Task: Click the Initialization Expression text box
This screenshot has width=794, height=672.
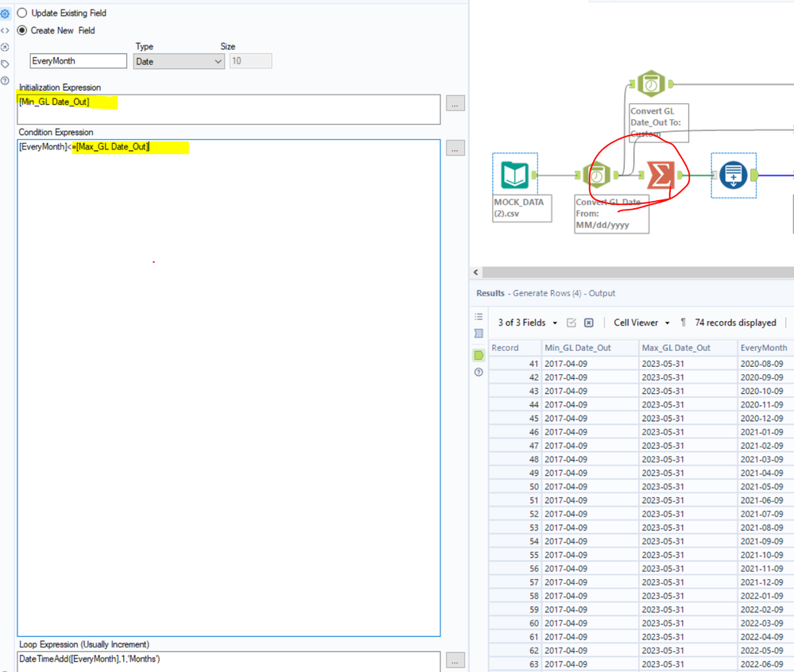Action: pyautogui.click(x=229, y=110)
